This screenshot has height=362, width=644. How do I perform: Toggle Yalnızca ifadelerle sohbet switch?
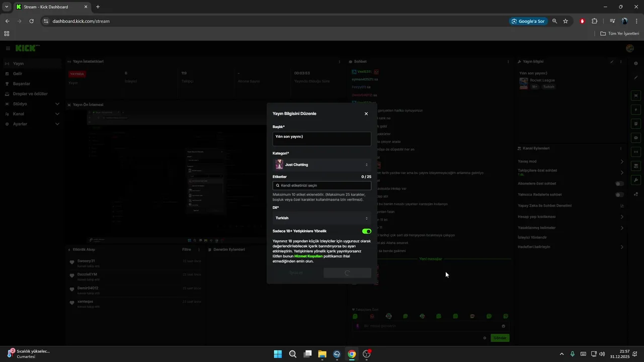[x=620, y=195]
